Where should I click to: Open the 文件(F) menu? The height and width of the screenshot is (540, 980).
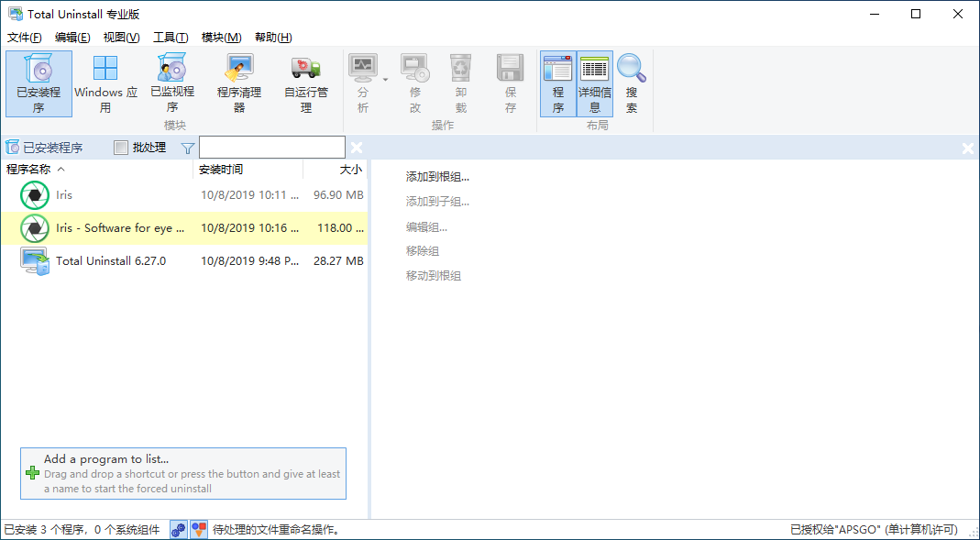click(x=25, y=38)
